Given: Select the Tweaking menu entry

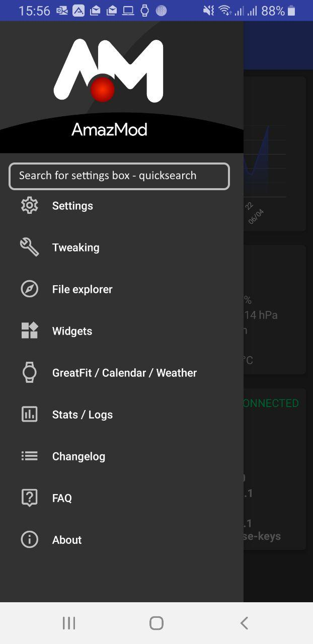Looking at the screenshot, I should pos(75,247).
